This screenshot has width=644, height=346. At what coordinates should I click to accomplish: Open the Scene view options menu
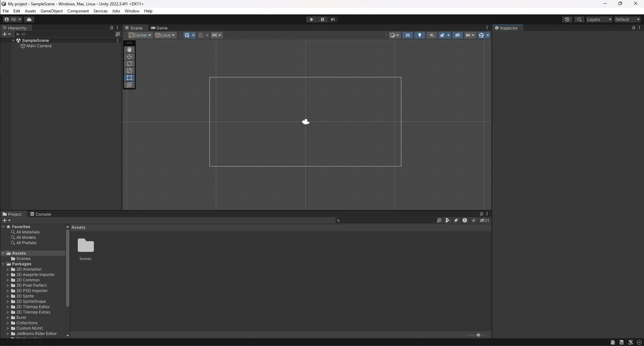click(x=487, y=28)
